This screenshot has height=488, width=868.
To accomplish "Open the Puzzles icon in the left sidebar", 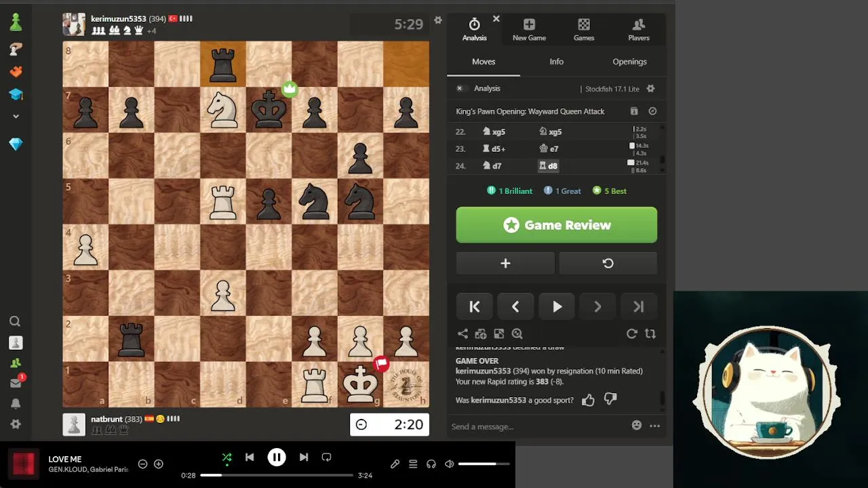I will [x=16, y=49].
